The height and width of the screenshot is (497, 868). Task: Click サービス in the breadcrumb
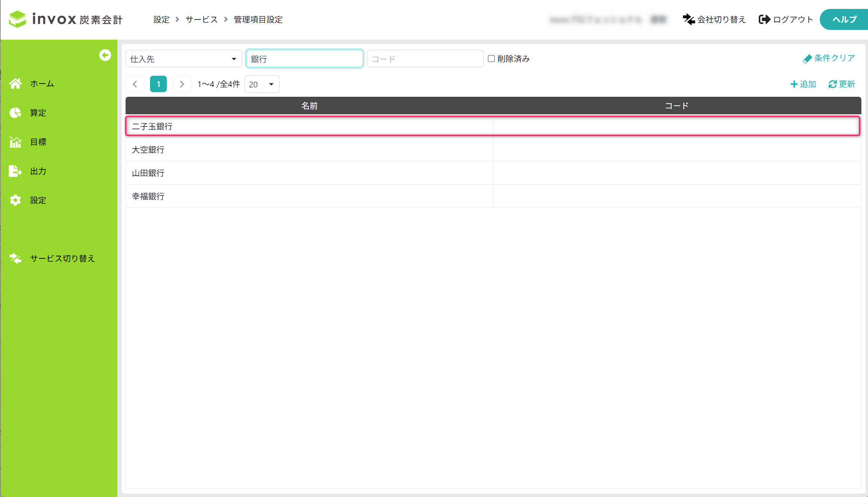(x=201, y=19)
